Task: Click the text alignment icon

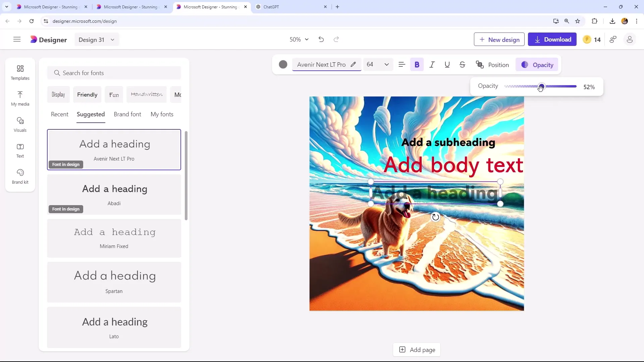Action: click(x=401, y=65)
